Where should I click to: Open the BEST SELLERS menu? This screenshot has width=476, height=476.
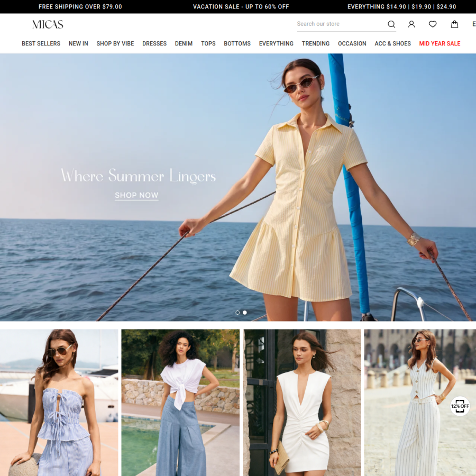[x=41, y=44]
